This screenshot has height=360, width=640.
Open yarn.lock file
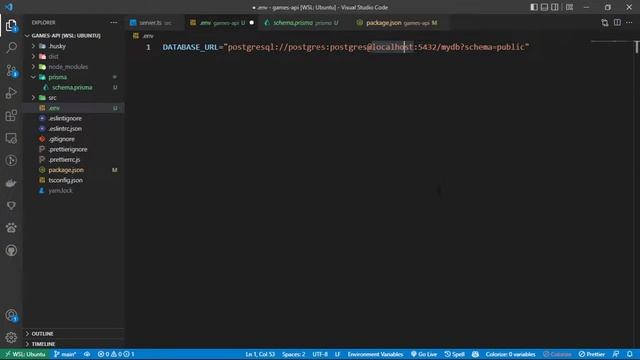pyautogui.click(x=73, y=191)
